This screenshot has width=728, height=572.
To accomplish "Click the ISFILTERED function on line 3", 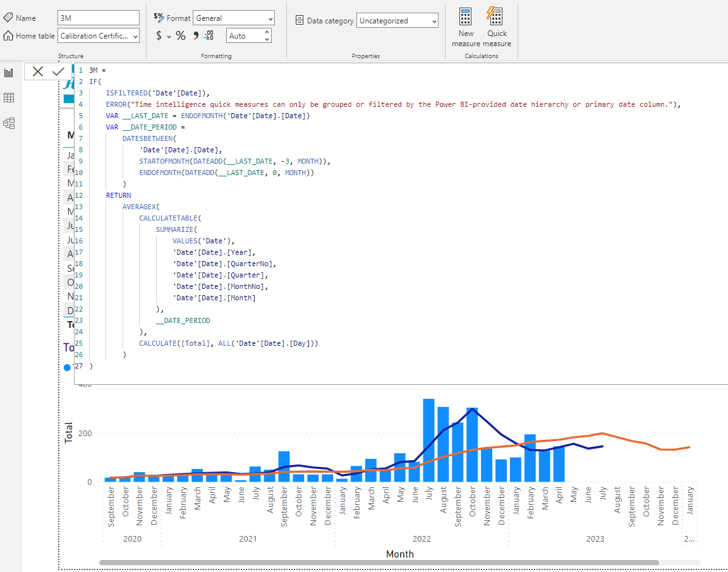I will tap(127, 93).
